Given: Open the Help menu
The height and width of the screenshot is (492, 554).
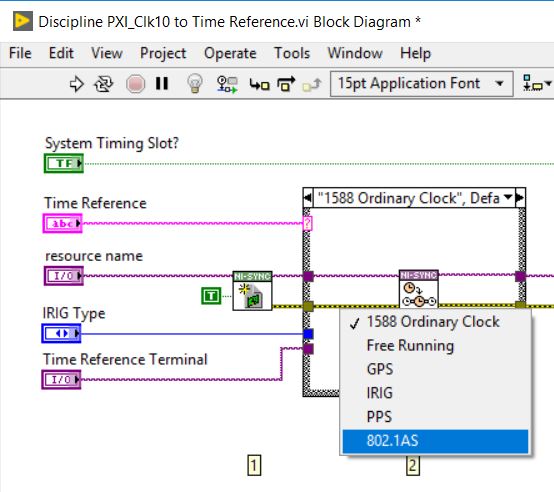Looking at the screenshot, I should [415, 54].
